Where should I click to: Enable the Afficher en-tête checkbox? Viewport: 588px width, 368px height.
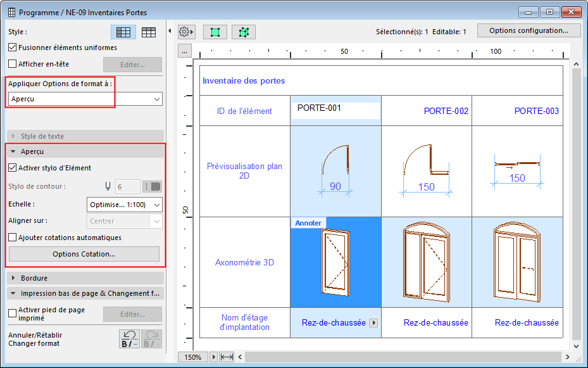coord(13,64)
